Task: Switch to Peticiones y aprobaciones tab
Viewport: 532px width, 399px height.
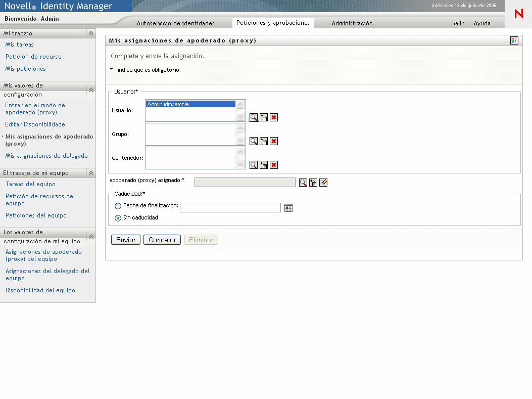Action: pyautogui.click(x=273, y=23)
